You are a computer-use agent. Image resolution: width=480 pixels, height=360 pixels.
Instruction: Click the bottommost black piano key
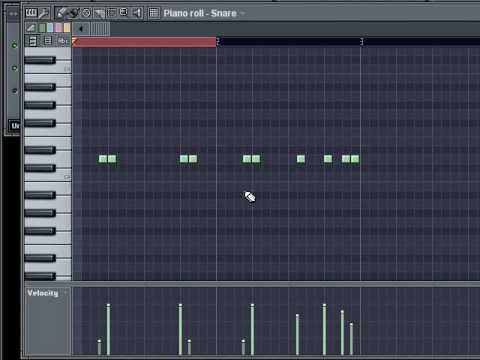point(40,276)
